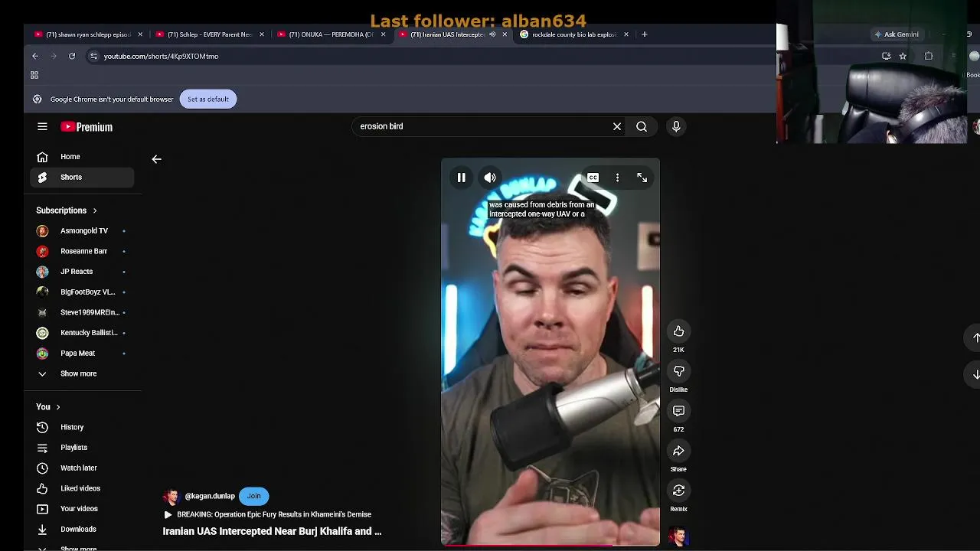Close the 'Iranian UAS Intercepted' tab
Image resolution: width=980 pixels, height=551 pixels.
(x=505, y=34)
